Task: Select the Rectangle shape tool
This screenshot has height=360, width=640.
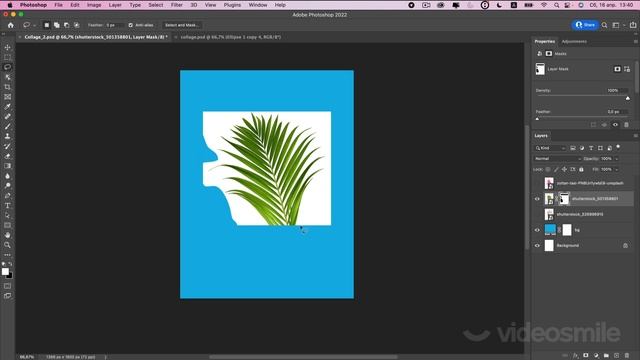Action: click(x=7, y=225)
